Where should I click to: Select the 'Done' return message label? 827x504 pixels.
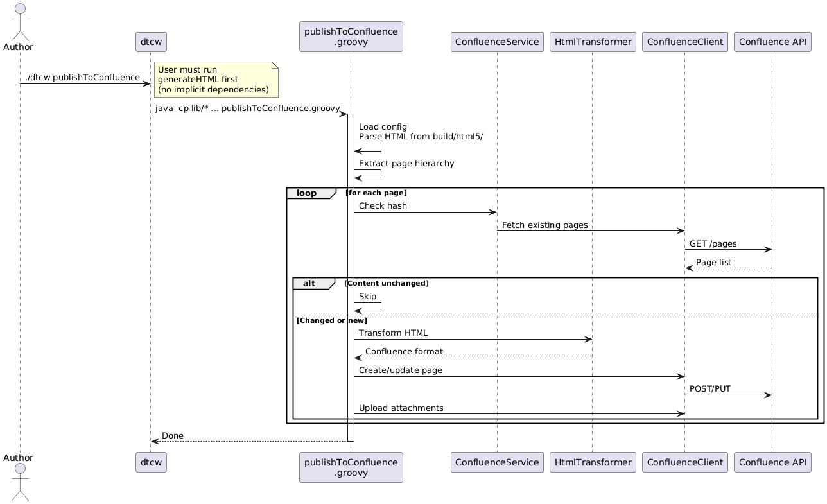(x=173, y=436)
